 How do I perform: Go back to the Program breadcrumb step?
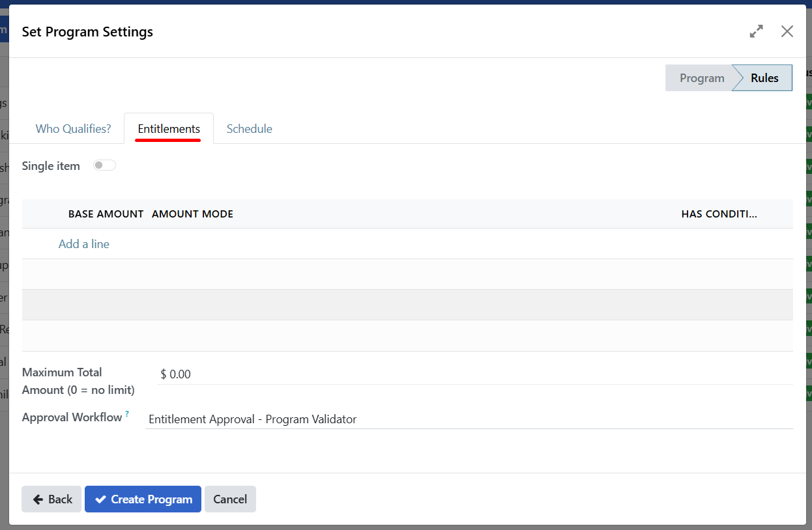coord(702,77)
